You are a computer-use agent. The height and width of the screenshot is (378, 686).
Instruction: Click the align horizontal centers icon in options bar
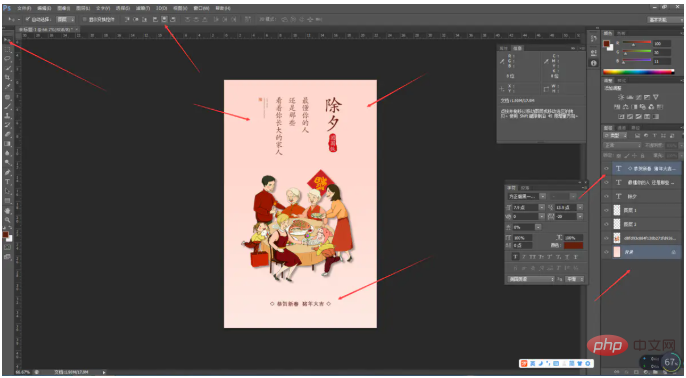tap(164, 19)
